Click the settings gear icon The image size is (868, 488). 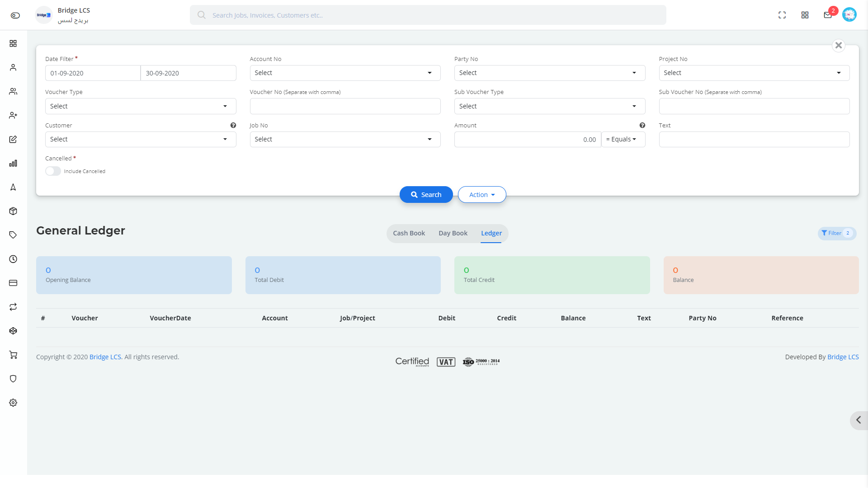[13, 402]
